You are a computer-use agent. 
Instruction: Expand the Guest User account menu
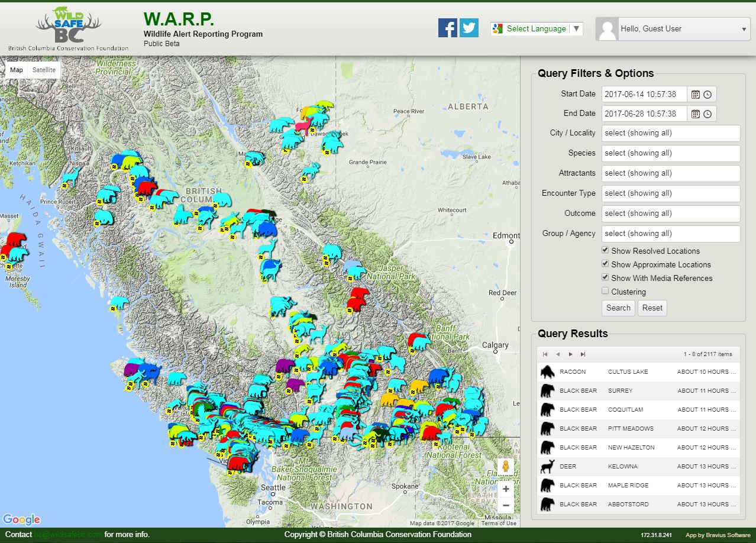744,29
